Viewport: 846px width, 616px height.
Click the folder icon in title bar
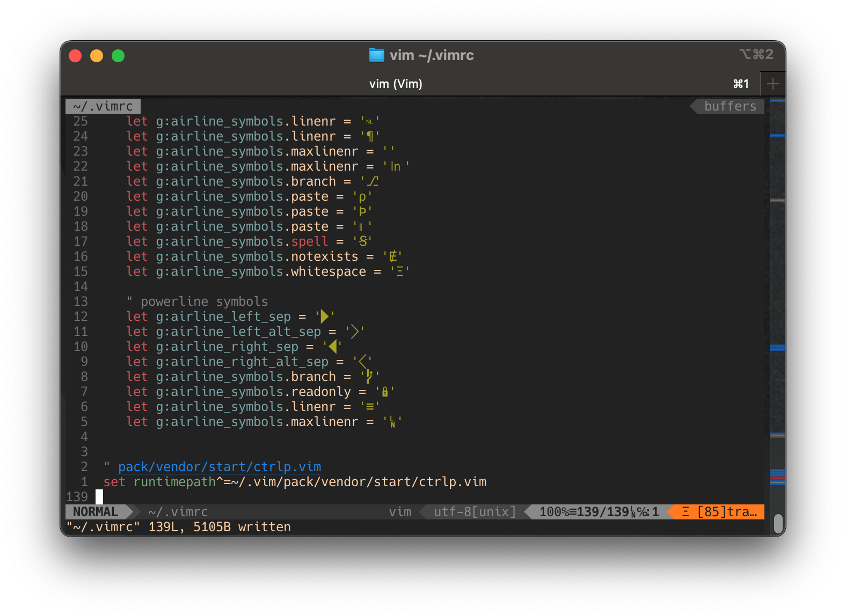pyautogui.click(x=377, y=55)
